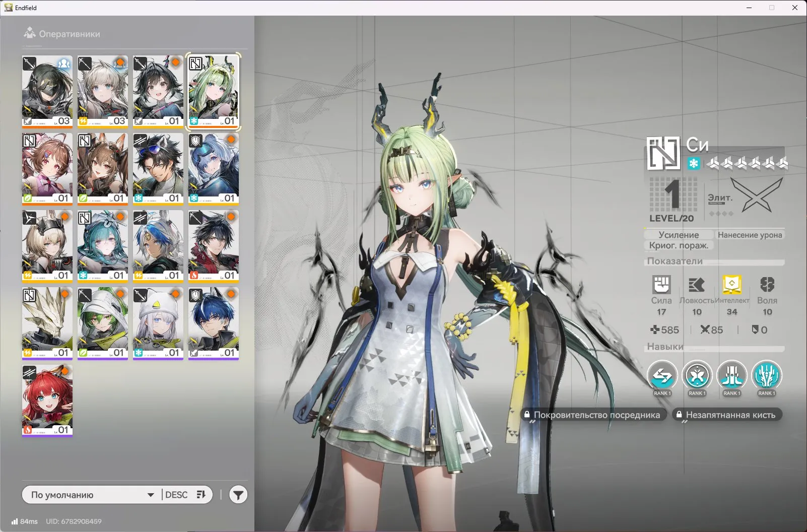Select white dragon-skull operator card
807x532 pixels.
point(47,323)
